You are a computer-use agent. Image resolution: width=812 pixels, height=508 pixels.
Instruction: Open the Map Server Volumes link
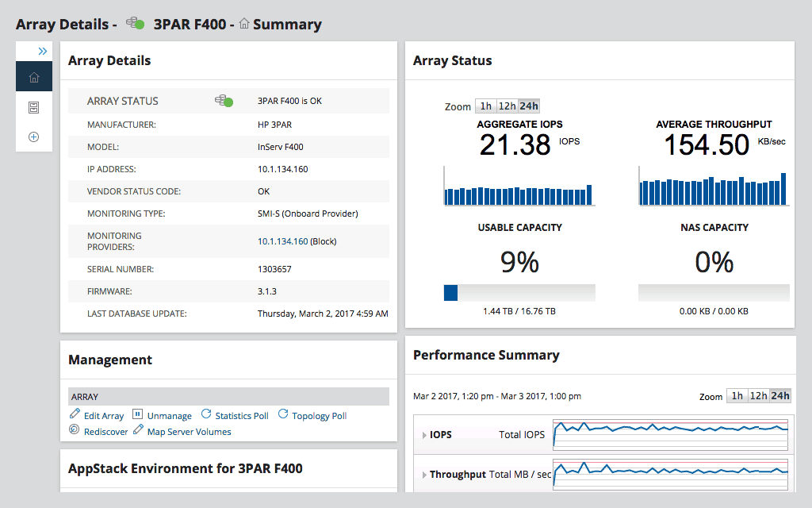(x=189, y=432)
